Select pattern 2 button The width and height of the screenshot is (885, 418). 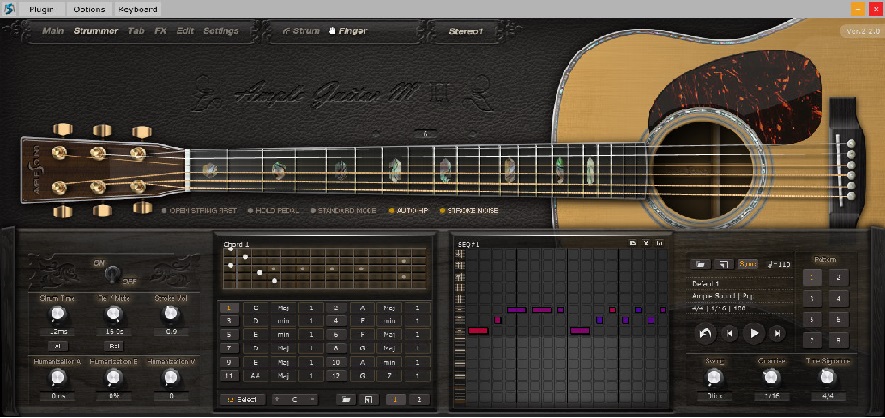839,277
